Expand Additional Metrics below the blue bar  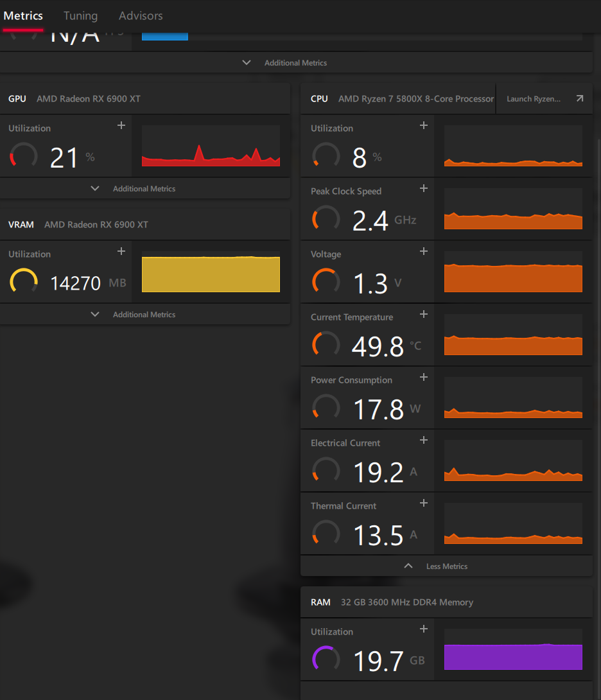(x=297, y=62)
